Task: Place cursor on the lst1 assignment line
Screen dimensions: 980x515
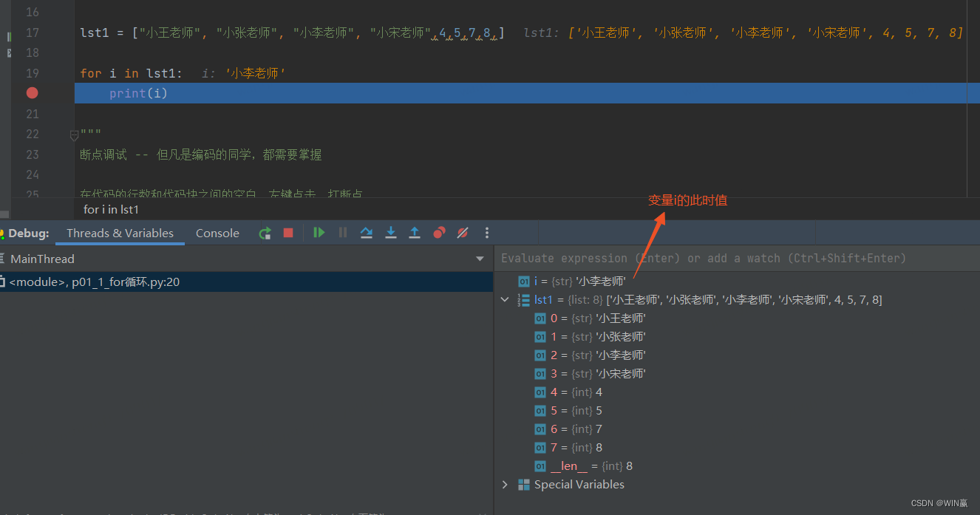Action: tap(293, 33)
